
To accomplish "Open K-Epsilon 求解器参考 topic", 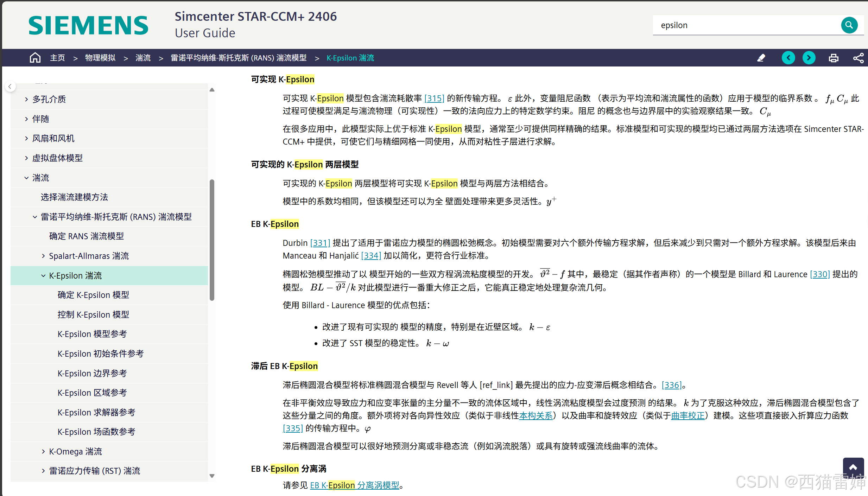I will point(96,412).
